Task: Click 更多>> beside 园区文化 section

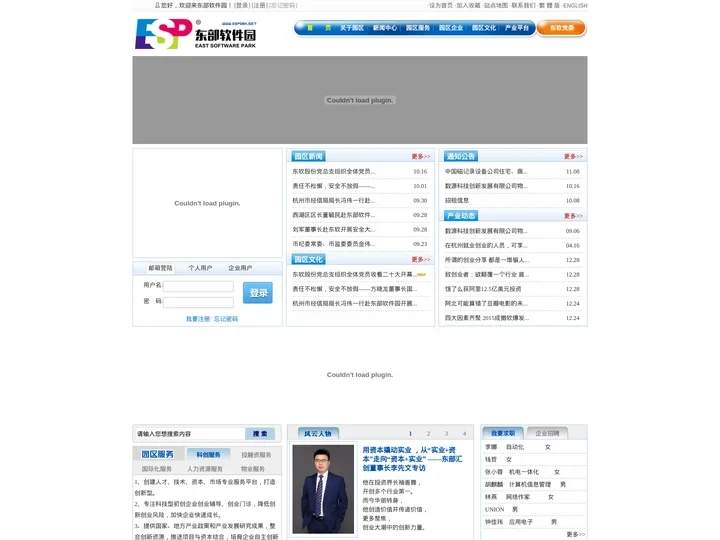Action: tap(421, 259)
